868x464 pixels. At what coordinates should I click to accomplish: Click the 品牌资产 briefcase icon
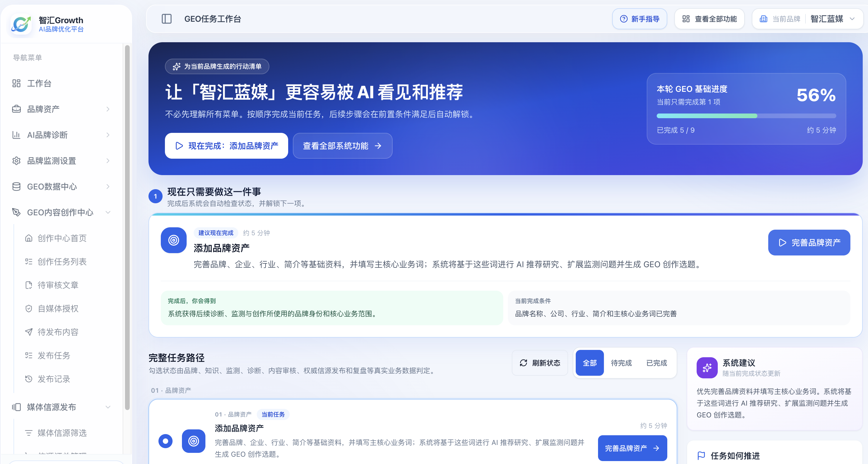click(x=16, y=109)
